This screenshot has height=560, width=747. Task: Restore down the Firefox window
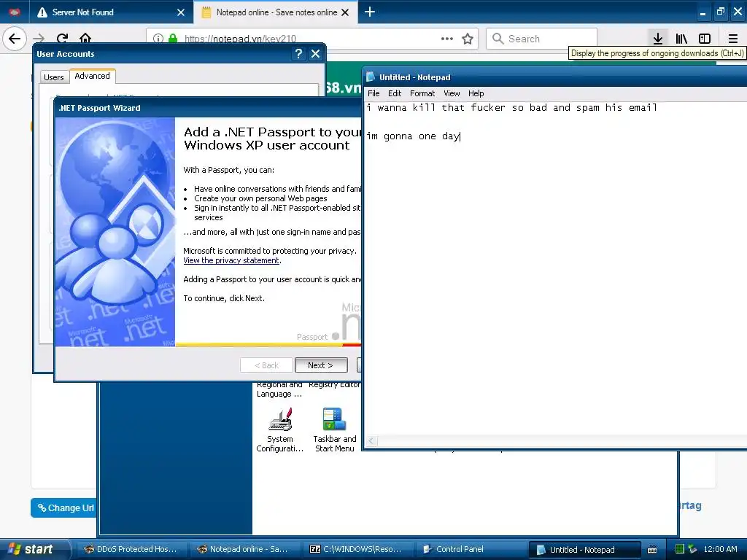click(x=720, y=12)
